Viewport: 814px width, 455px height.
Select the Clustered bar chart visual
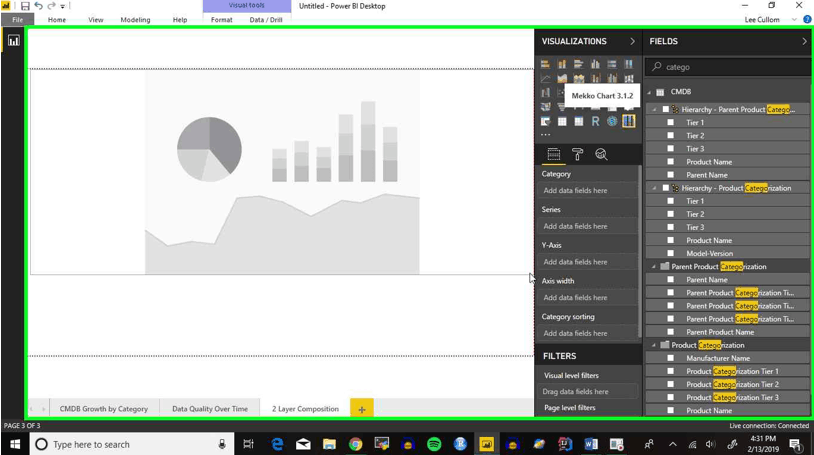[578, 64]
